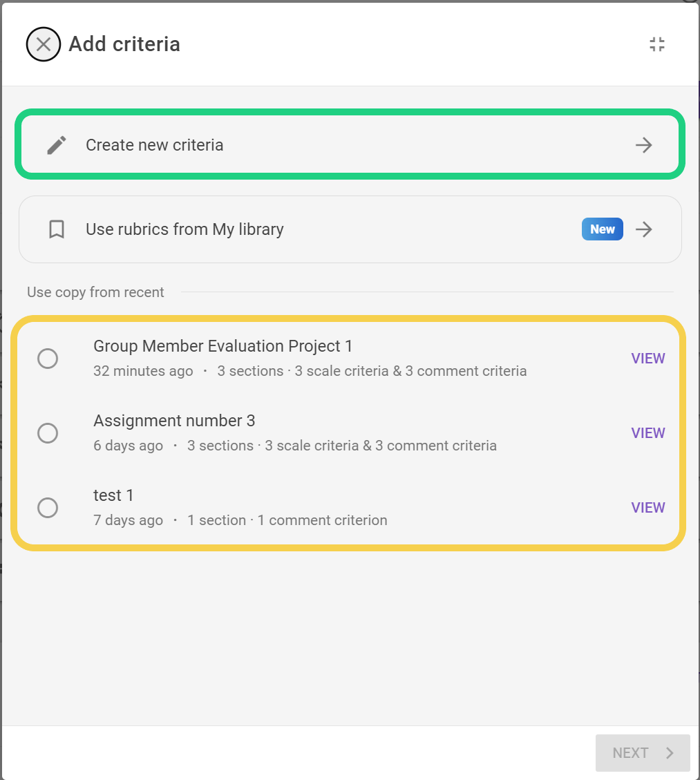
Task: Close the Add criteria dialog
Action: (x=44, y=45)
